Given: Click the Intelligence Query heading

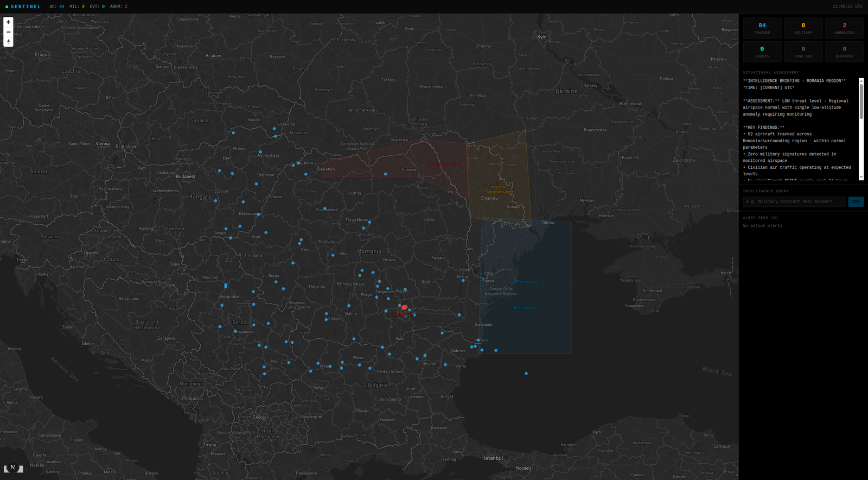Looking at the screenshot, I should coord(766,191).
